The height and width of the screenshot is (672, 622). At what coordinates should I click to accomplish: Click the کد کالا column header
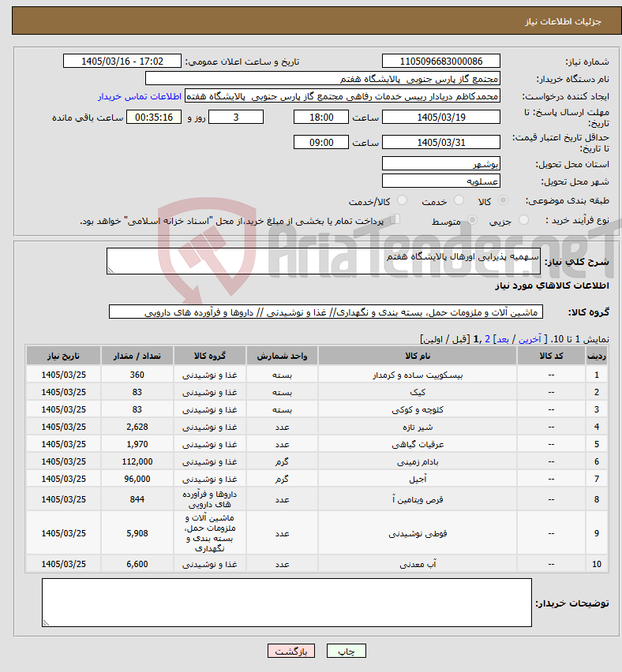[551, 356]
